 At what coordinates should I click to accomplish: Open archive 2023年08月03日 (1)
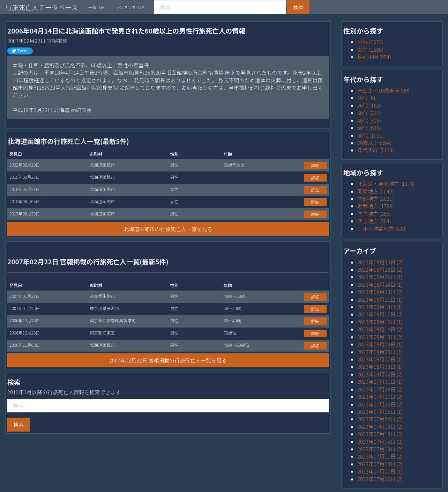click(x=380, y=367)
